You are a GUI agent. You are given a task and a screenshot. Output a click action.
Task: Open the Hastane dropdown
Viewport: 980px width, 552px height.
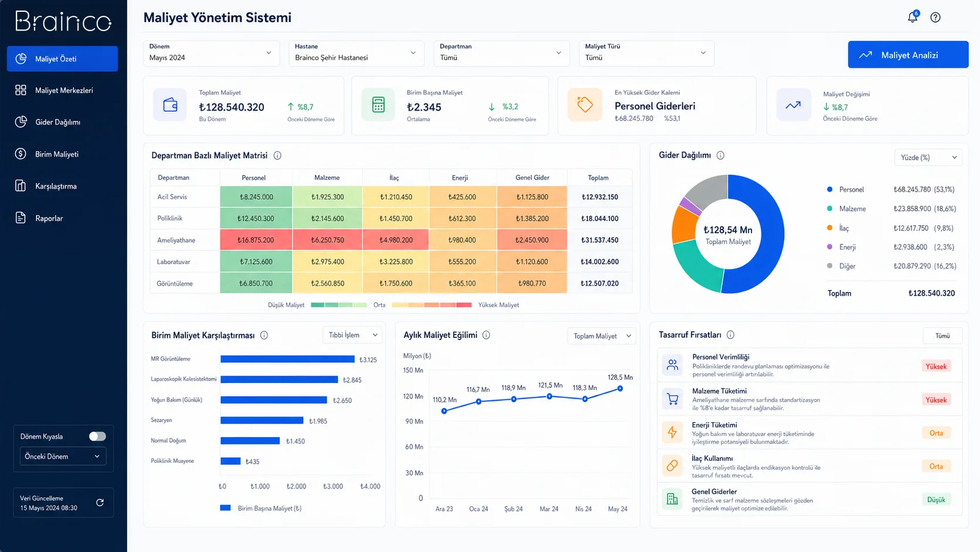tap(356, 53)
